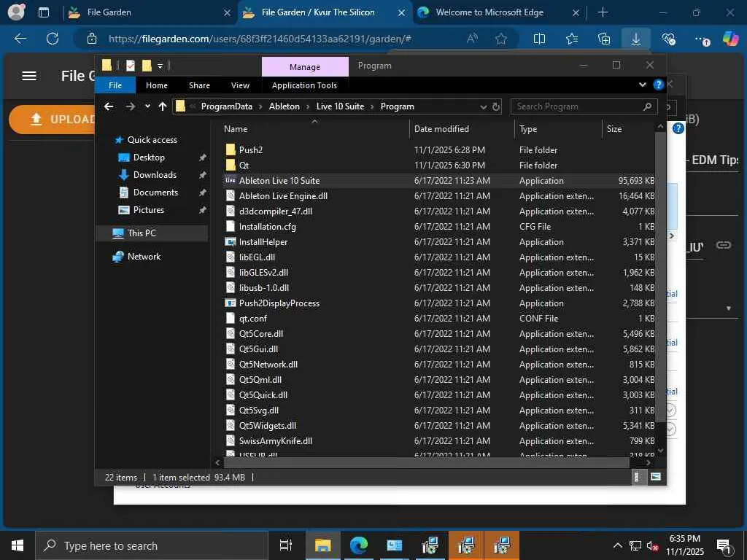The height and width of the screenshot is (560, 747).
Task: Click the file list vertical scrollbar
Action: click(x=660, y=276)
